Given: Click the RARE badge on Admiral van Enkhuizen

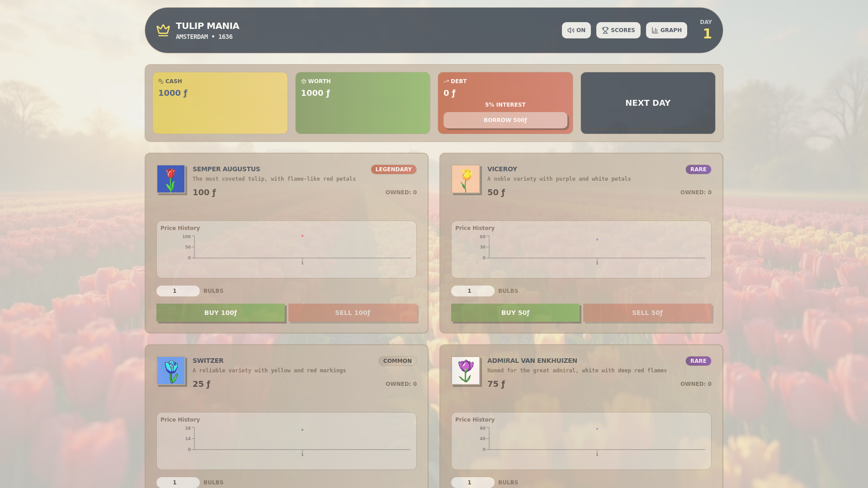Looking at the screenshot, I should (698, 361).
